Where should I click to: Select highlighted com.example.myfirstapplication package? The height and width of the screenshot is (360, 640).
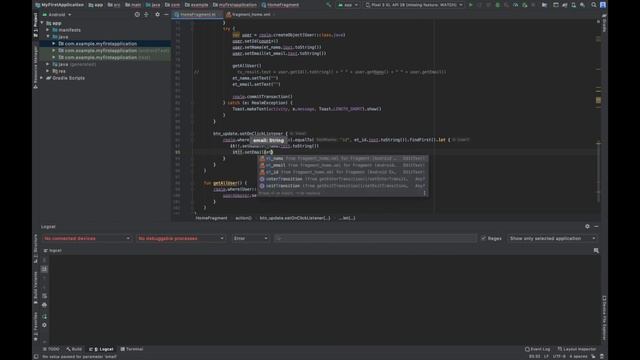[x=101, y=44]
